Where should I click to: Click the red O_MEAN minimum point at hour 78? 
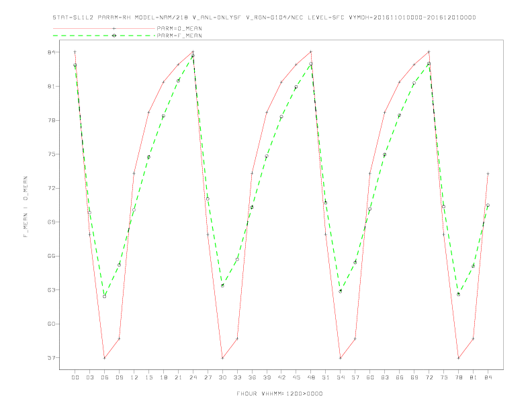(x=458, y=358)
